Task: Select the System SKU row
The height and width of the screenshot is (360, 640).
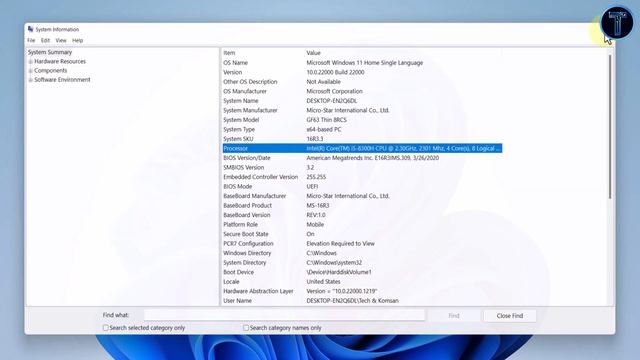Action: click(362, 139)
